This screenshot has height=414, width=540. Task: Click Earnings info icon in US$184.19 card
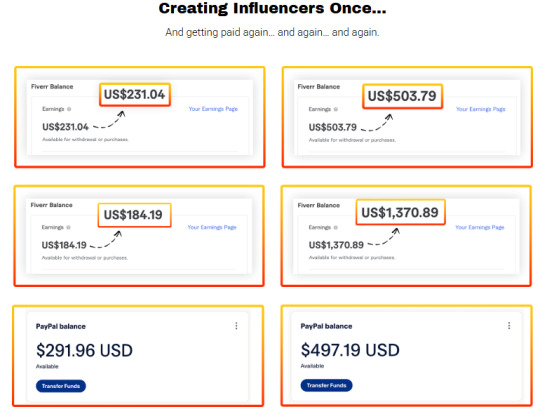coord(68,227)
